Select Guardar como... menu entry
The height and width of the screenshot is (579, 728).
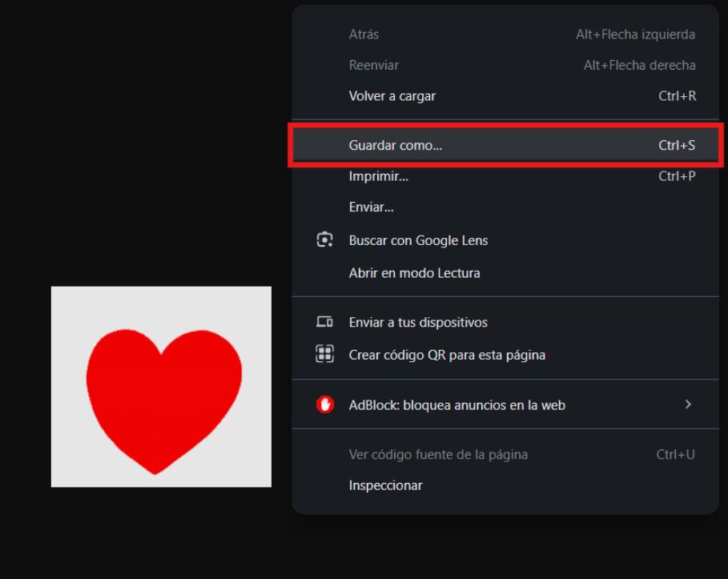coord(505,145)
